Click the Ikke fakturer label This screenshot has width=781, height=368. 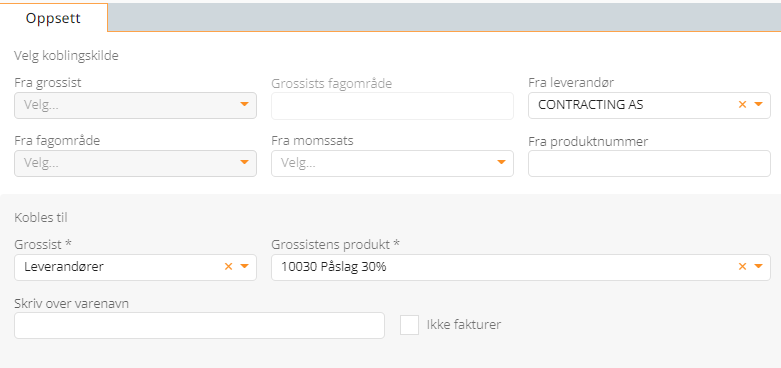pyautogui.click(x=464, y=325)
